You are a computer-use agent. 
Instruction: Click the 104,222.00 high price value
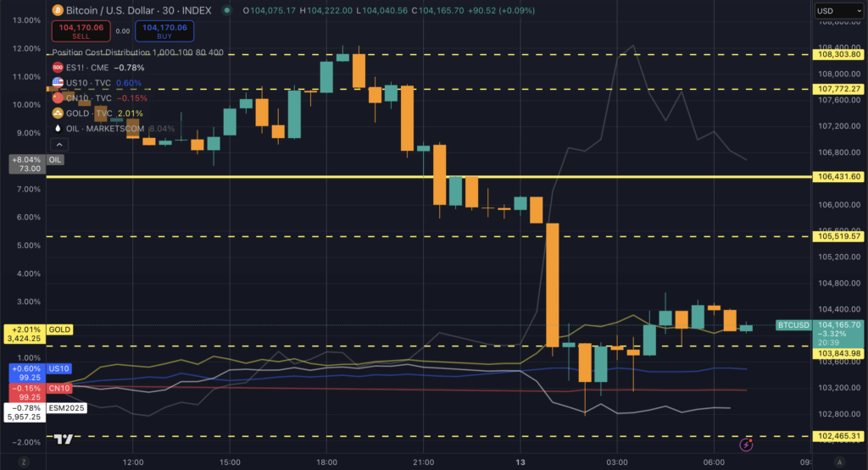(330, 10)
